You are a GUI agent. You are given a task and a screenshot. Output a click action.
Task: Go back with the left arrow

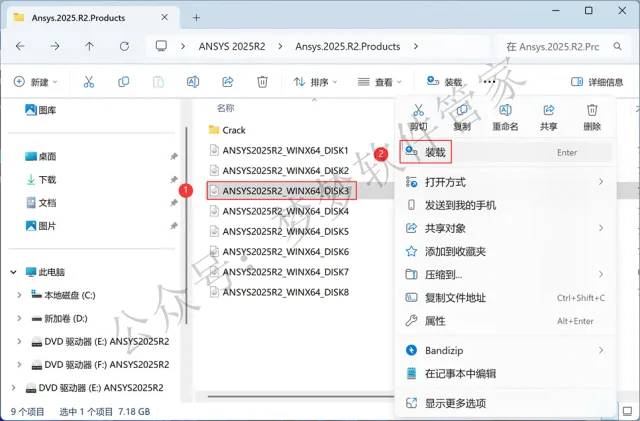pos(20,46)
